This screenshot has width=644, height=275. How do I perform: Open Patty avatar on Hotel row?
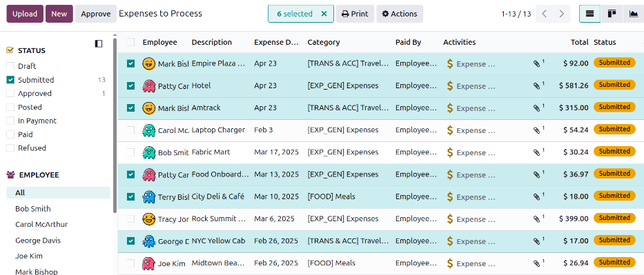pyautogui.click(x=148, y=85)
